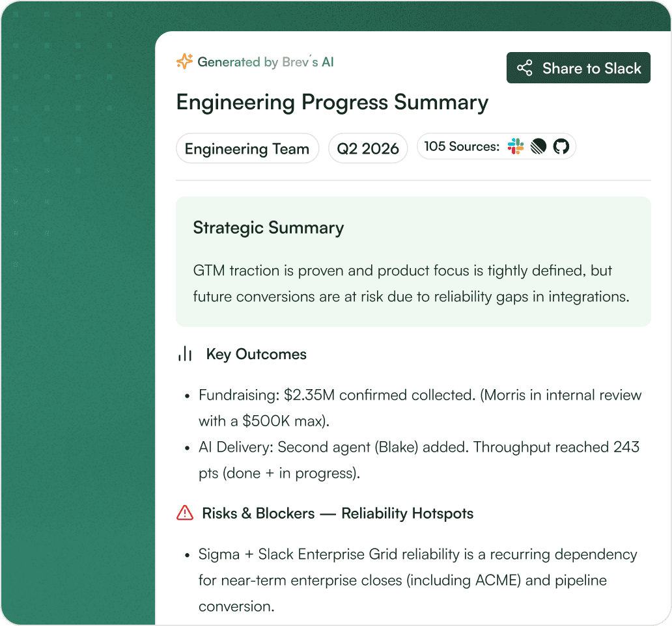This screenshot has height=626, width=672.
Task: Select the Engineering Team tag
Action: [247, 148]
